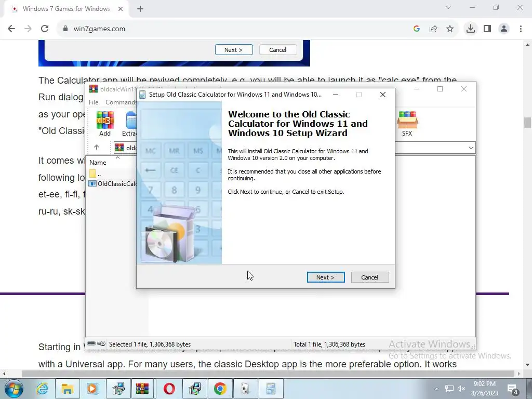Click 'Total 1 file, 1,306,368 bytes' status text
The width and height of the screenshot is (532, 399).
pos(329,344)
